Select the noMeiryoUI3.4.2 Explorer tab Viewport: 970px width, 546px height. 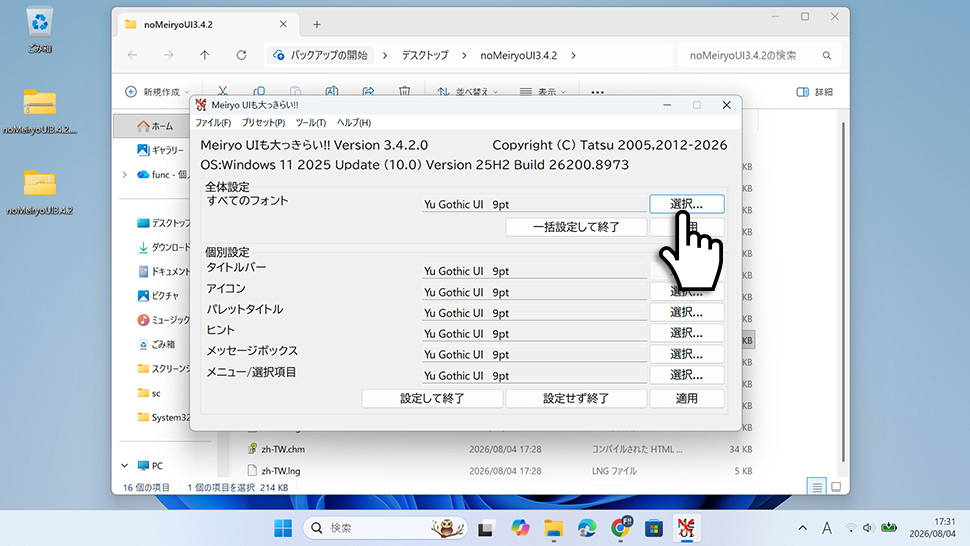(x=206, y=25)
